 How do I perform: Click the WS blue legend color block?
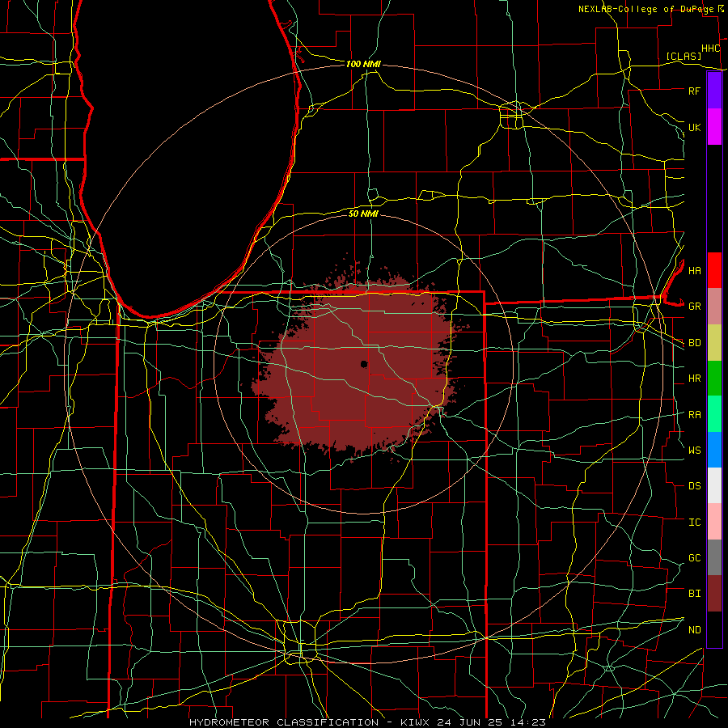tap(714, 450)
